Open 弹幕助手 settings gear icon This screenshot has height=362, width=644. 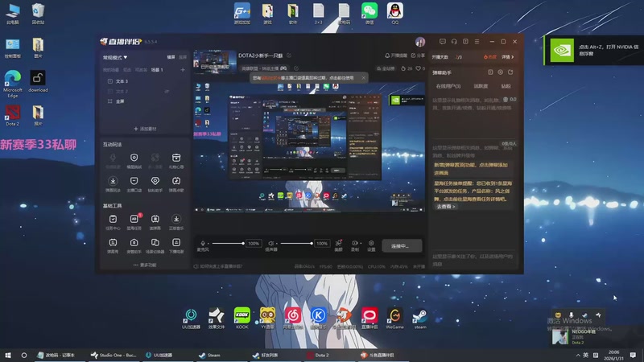pyautogui.click(x=500, y=72)
